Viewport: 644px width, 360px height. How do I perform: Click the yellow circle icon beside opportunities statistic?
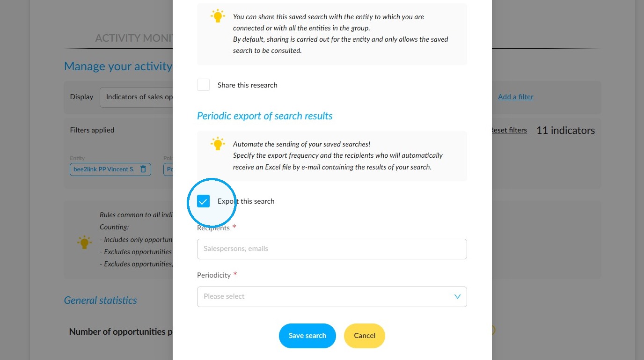click(493, 331)
